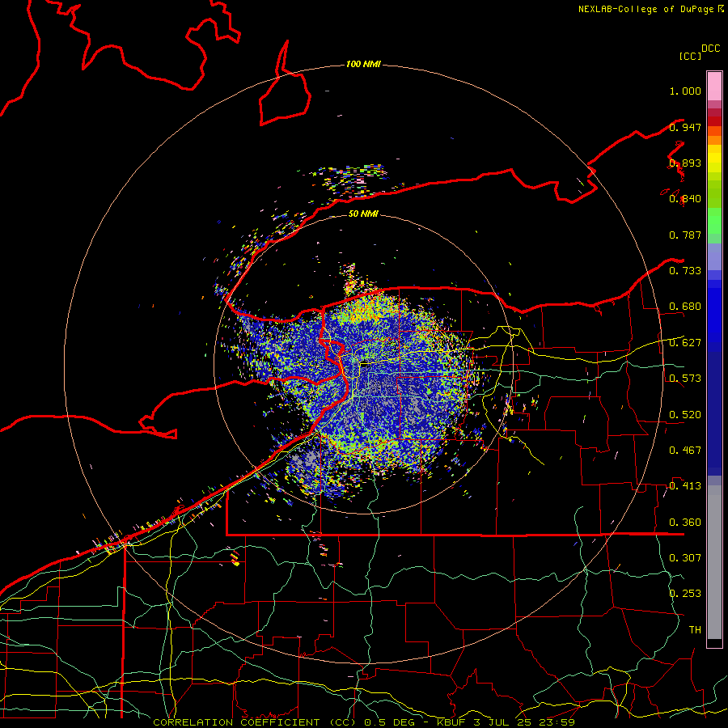Select the 0.787 scale value
This screenshot has width=728, height=728.
[685, 235]
